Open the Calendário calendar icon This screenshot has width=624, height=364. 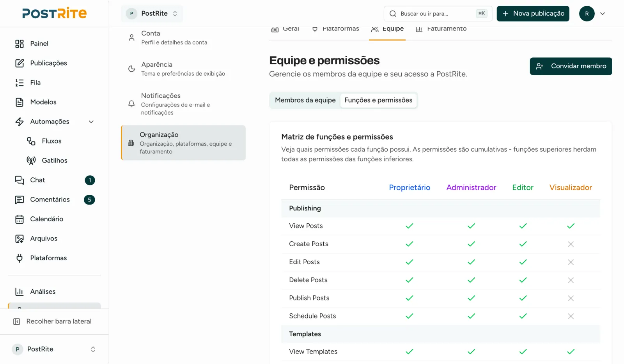[19, 219]
